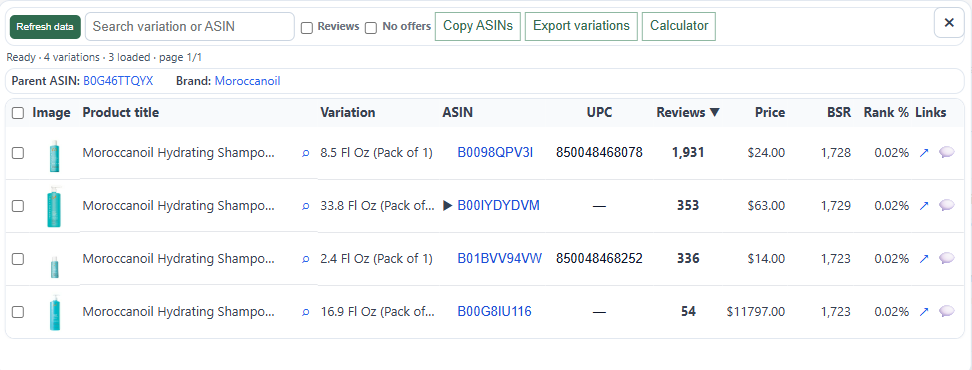This screenshot has width=972, height=370.
Task: Click the magnifier icon in the 33.8 Fl Oz row
Action: tap(305, 206)
